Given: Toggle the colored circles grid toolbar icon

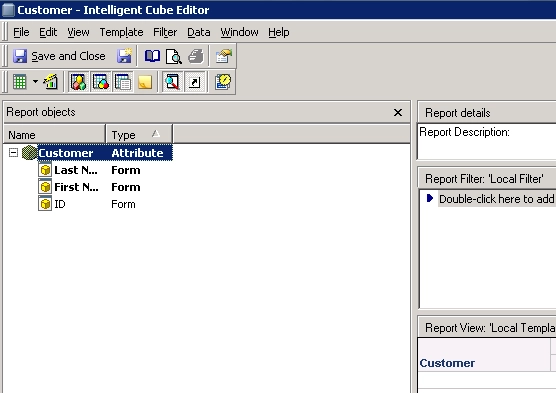Looking at the screenshot, I should [101, 82].
